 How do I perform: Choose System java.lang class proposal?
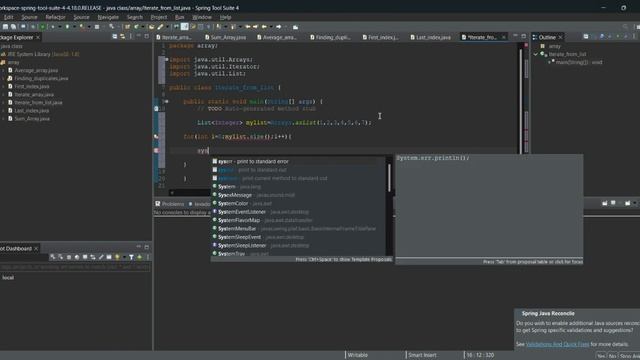point(298,187)
